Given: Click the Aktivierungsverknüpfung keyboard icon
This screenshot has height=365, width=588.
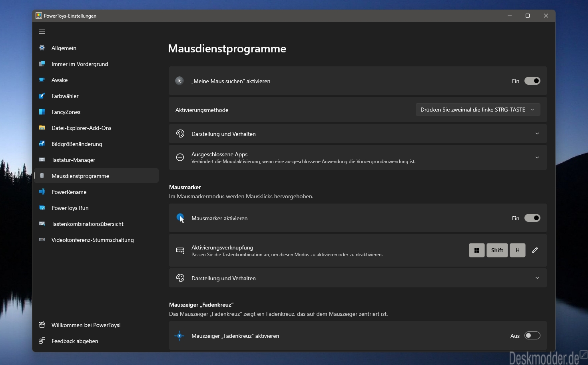Looking at the screenshot, I should coord(180,251).
